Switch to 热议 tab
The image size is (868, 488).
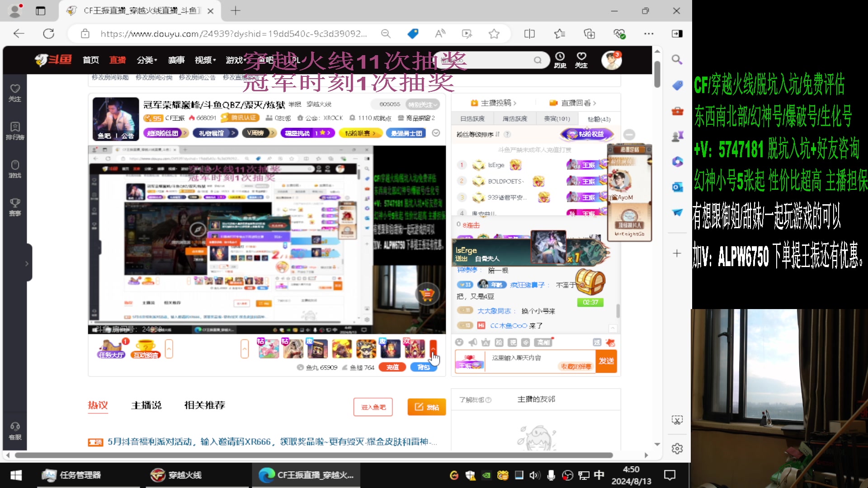coord(98,405)
